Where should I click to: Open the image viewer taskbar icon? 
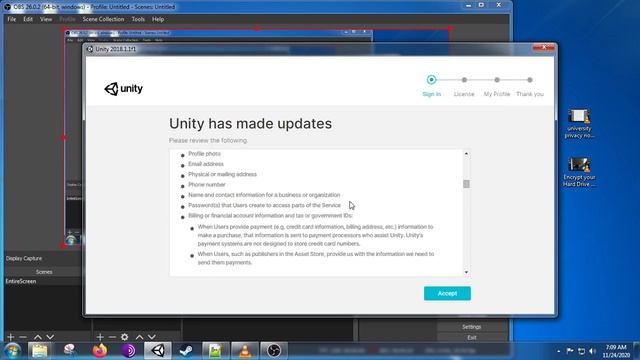tap(215, 351)
